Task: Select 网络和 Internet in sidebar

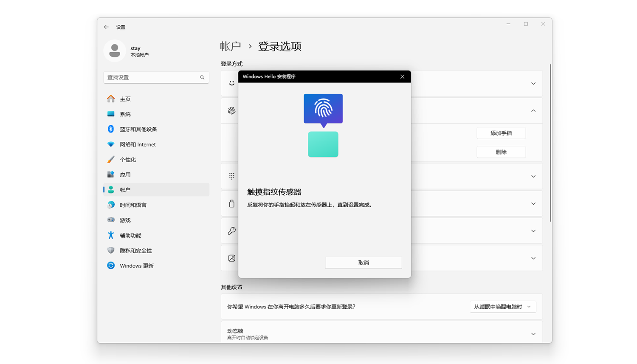Action: [156, 144]
